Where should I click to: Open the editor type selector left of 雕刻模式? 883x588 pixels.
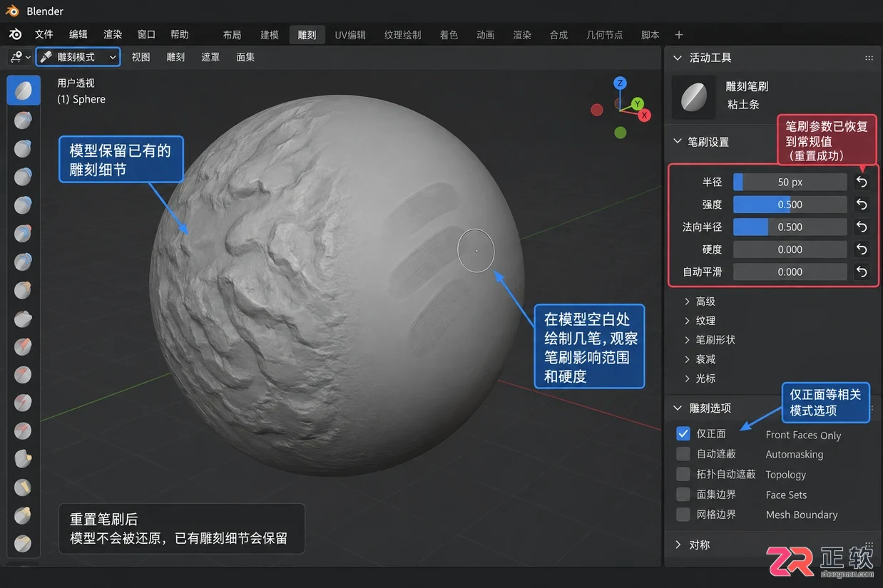click(20, 57)
